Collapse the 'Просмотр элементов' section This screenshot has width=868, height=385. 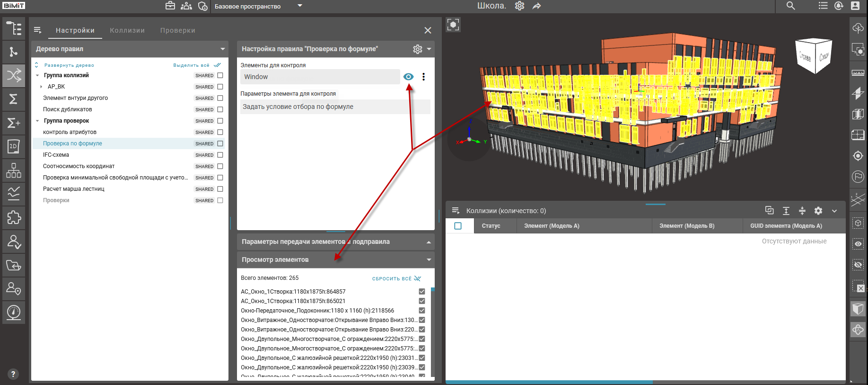(429, 260)
